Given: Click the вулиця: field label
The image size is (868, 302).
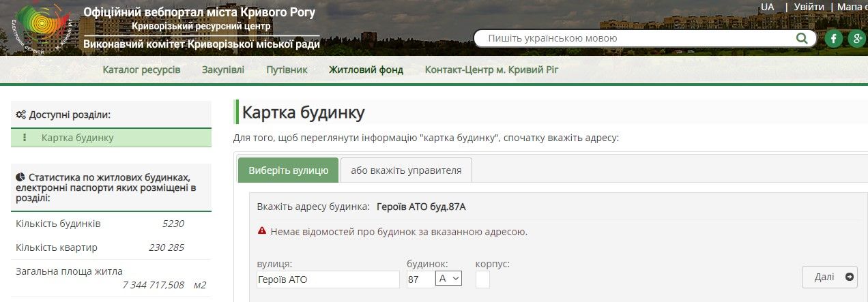Looking at the screenshot, I should [274, 263].
